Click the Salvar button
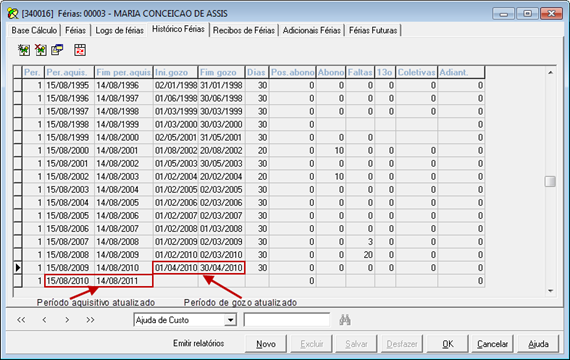This screenshot has height=360, width=570. [x=356, y=344]
